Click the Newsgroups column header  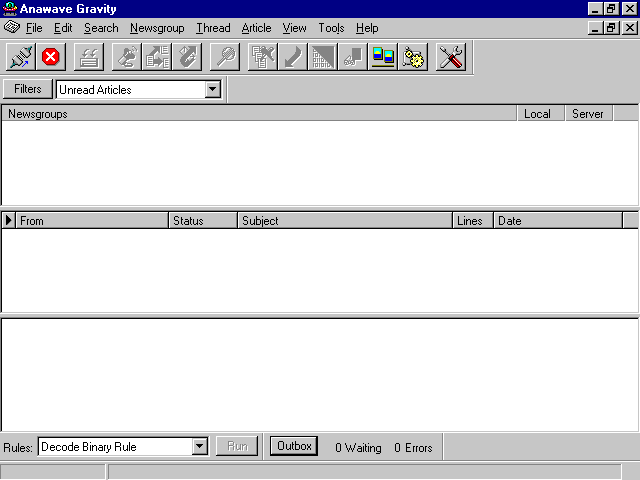coord(260,114)
